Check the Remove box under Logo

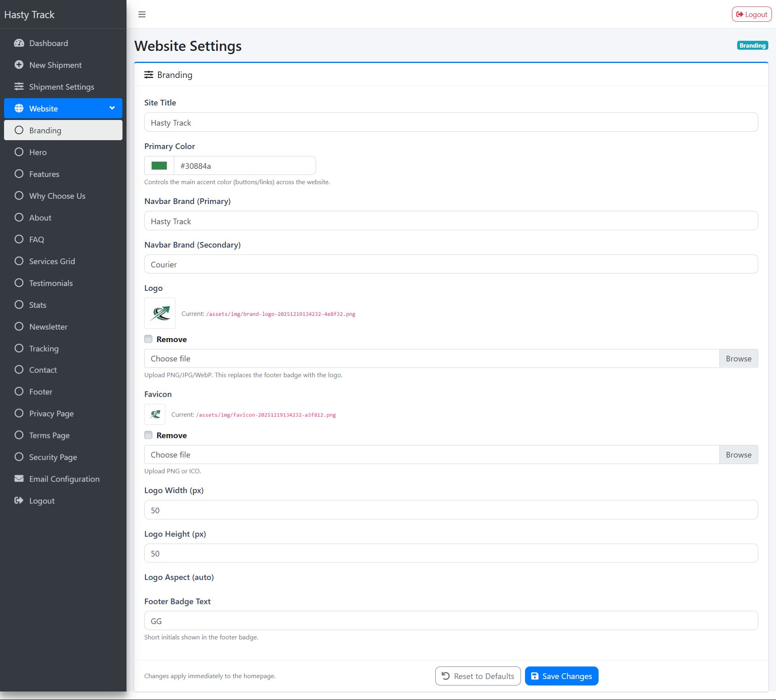[148, 339]
